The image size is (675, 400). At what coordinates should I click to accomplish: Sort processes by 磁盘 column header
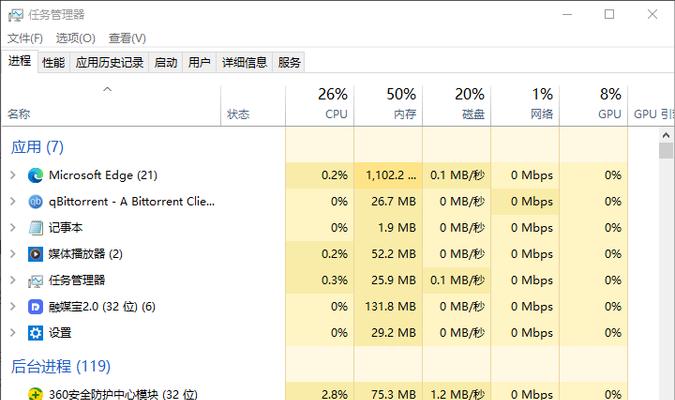[x=457, y=105]
